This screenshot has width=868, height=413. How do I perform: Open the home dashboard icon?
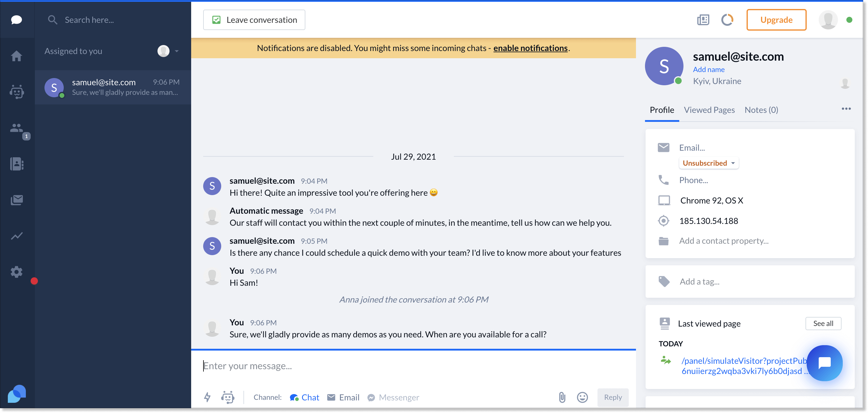pyautogui.click(x=16, y=55)
